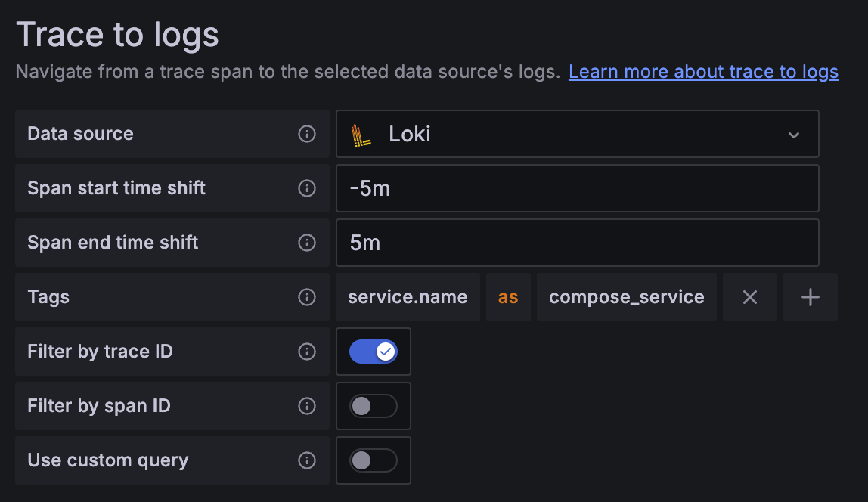Edit the compose_service tag value field
The width and height of the screenshot is (868, 502).
click(x=626, y=297)
